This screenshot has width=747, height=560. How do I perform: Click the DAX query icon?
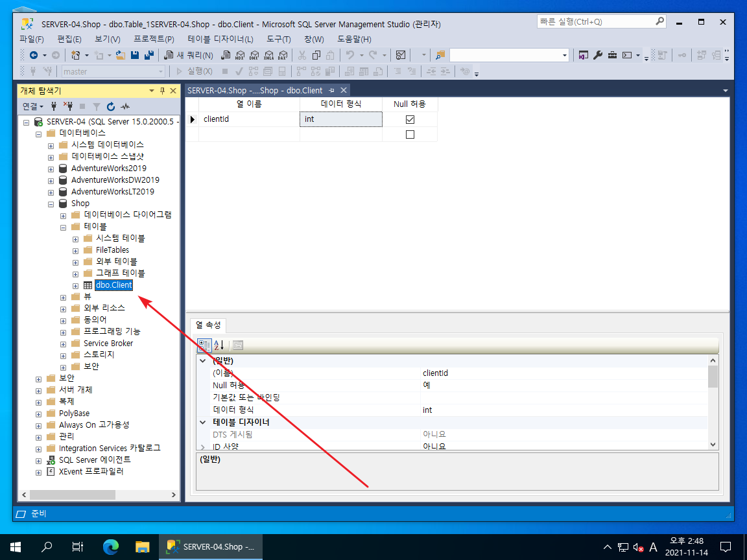pyautogui.click(x=283, y=55)
